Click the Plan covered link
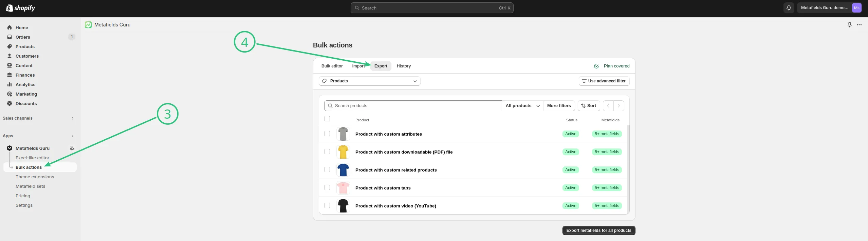 pyautogui.click(x=616, y=66)
